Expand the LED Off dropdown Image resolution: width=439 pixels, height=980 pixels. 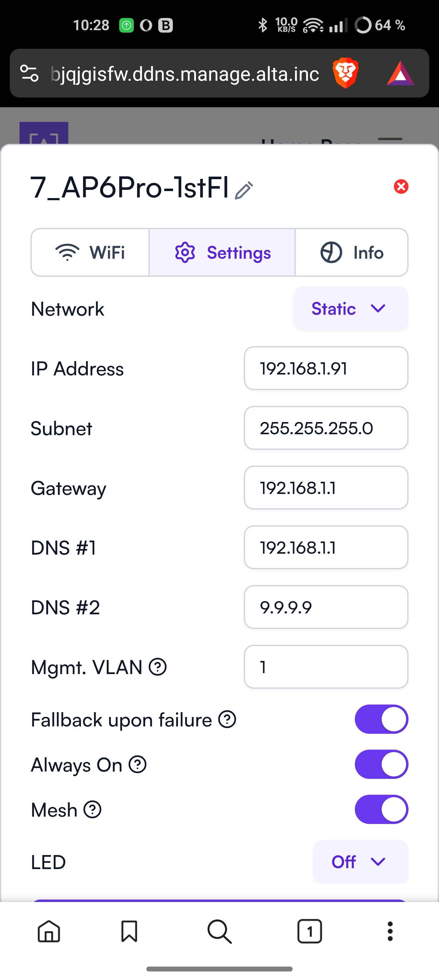click(x=361, y=862)
